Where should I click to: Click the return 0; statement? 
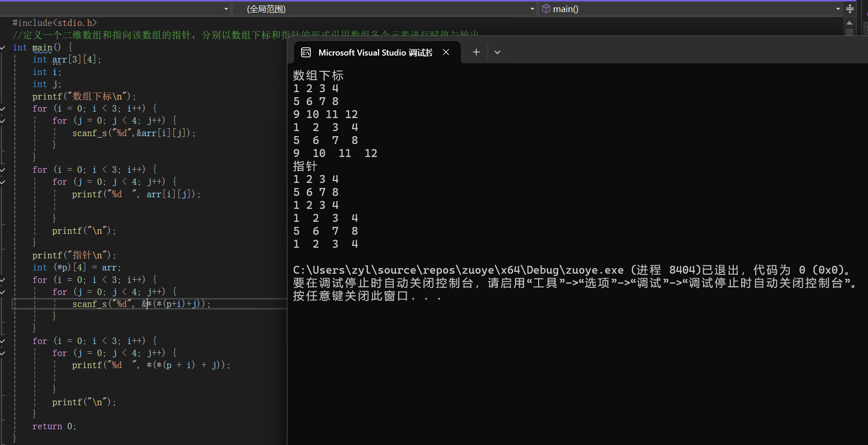click(x=54, y=426)
